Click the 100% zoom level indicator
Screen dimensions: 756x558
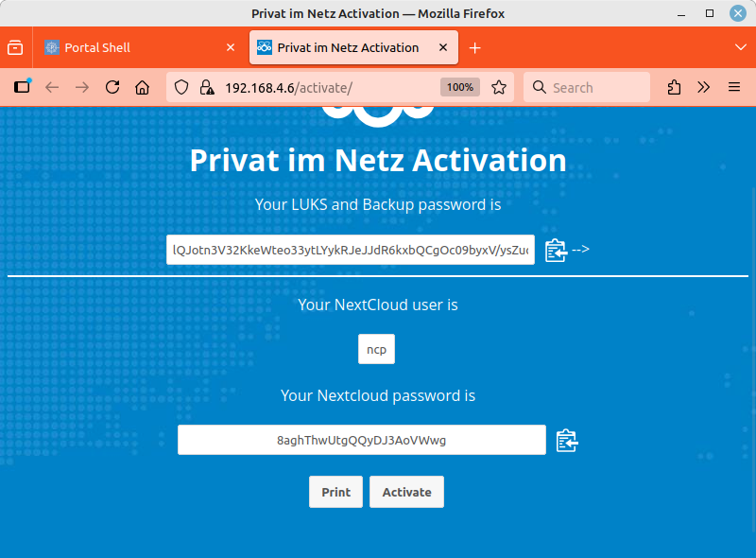tap(460, 88)
